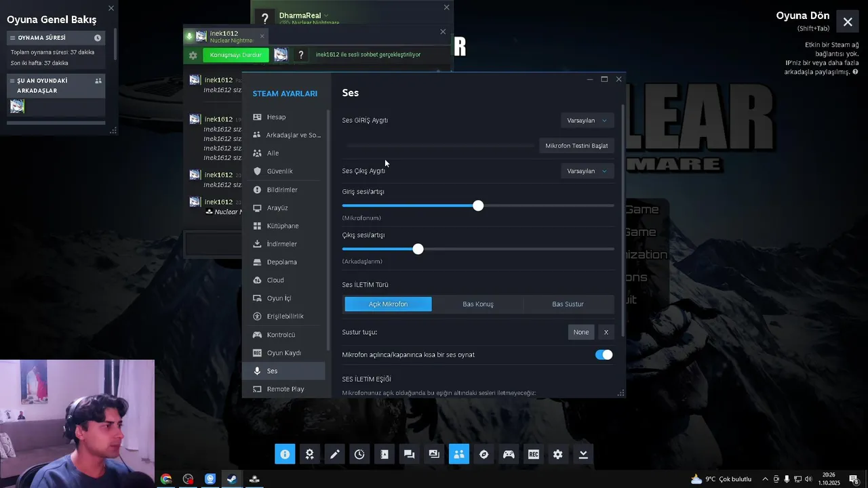Open Hesap settings section
Screen dimensions: 868x488
point(284,117)
